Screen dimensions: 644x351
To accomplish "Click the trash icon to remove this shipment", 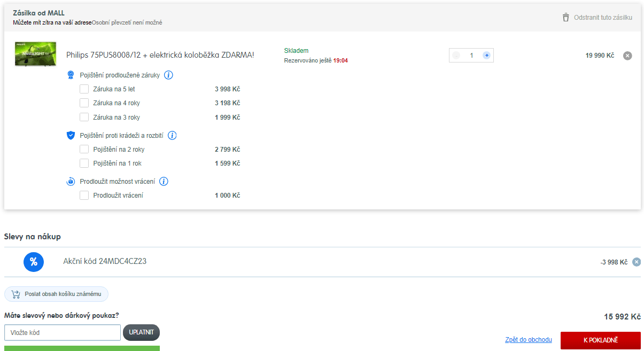I will click(566, 18).
